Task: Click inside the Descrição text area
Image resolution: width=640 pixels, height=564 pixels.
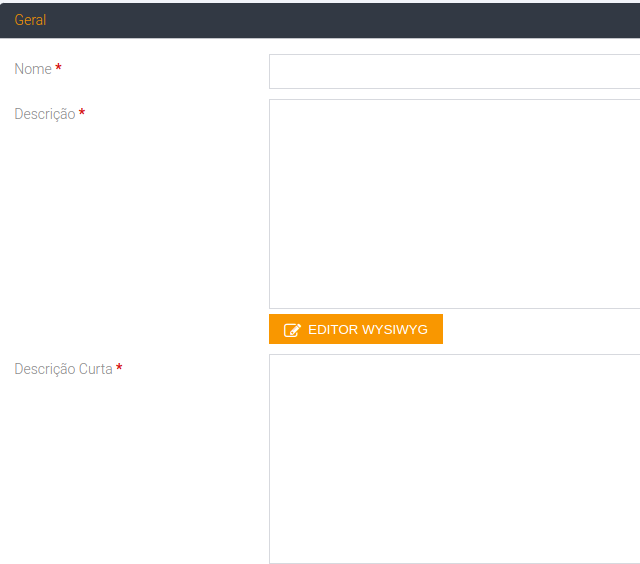Action: [454, 204]
